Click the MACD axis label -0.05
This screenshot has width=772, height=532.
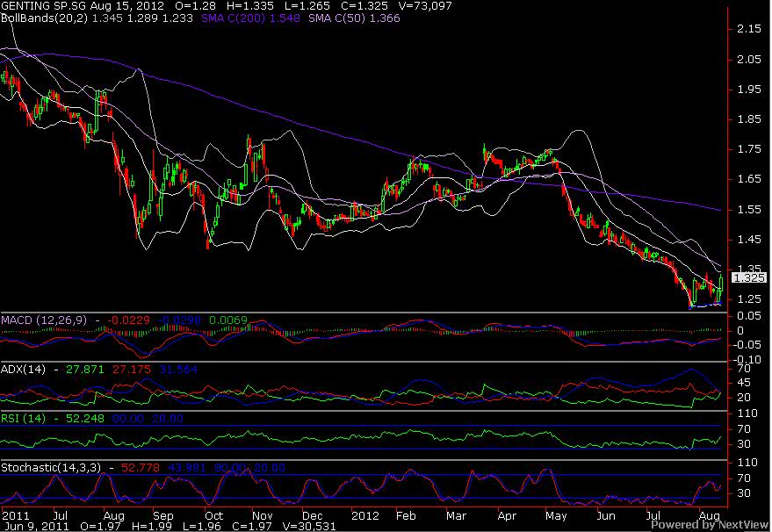tap(746, 345)
